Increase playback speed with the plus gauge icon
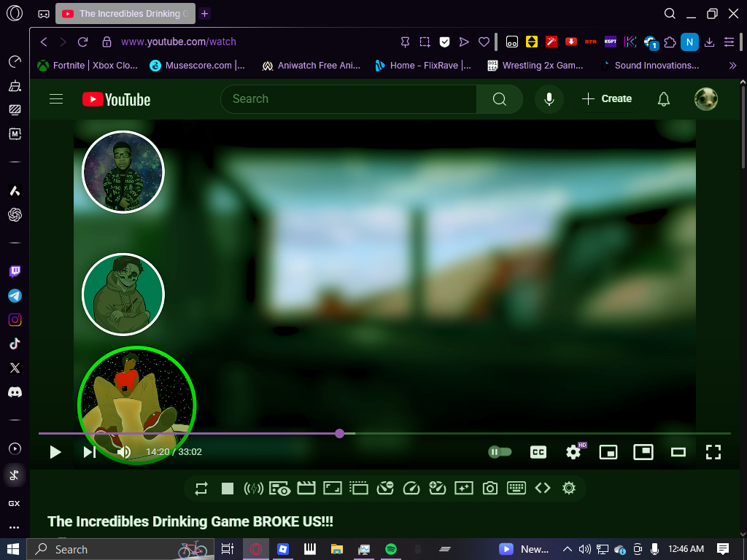The image size is (747, 560). (x=438, y=488)
